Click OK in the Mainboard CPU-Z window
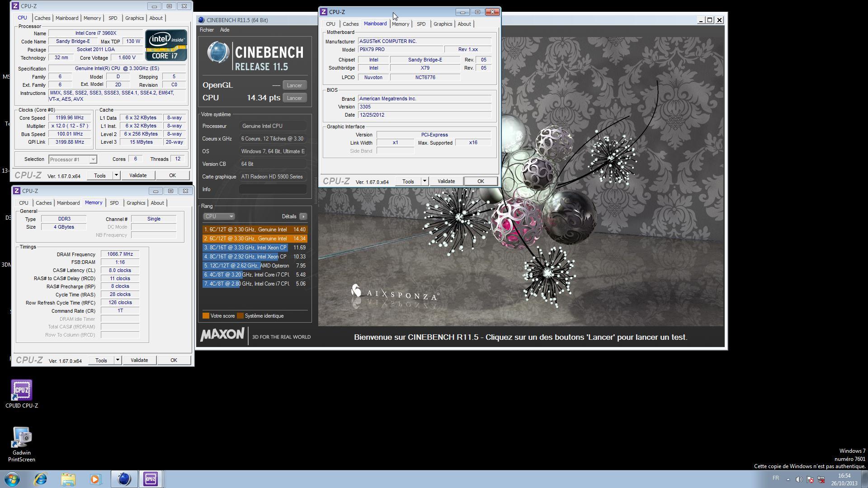Image resolution: width=868 pixels, height=488 pixels. (481, 181)
